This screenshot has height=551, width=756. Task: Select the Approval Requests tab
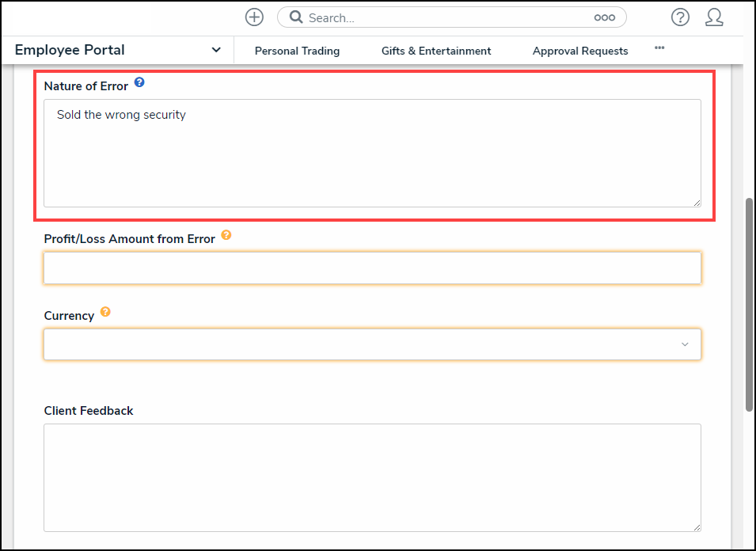(580, 51)
